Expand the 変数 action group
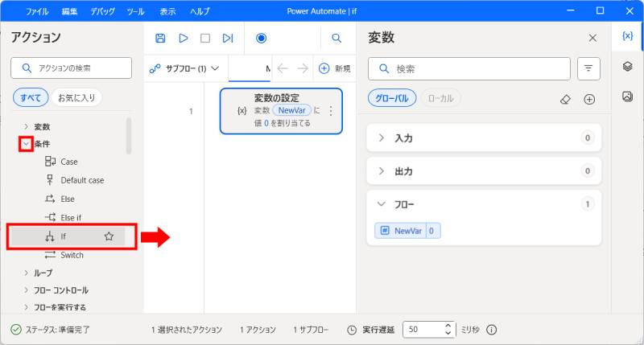The height and width of the screenshot is (345, 644). (x=27, y=126)
